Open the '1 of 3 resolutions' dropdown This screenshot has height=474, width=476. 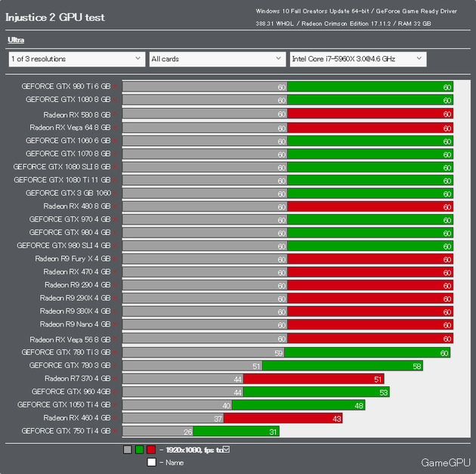pyautogui.click(x=77, y=59)
